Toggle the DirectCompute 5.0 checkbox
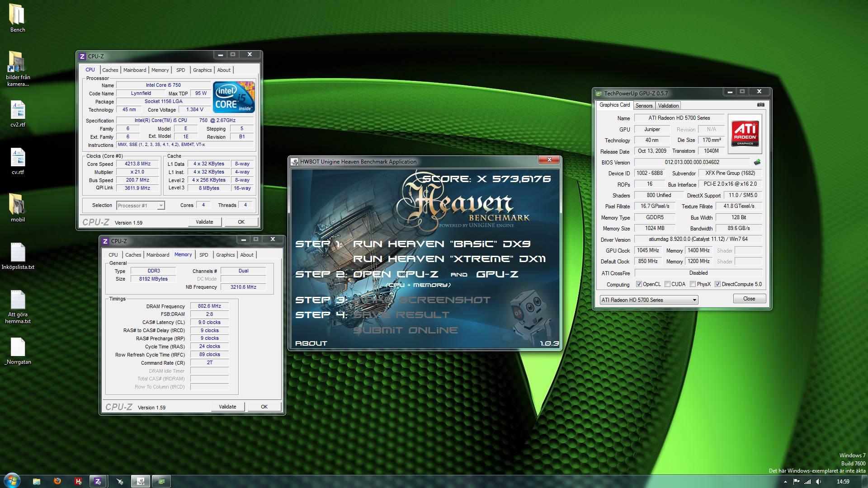The width and height of the screenshot is (868, 488). click(717, 284)
